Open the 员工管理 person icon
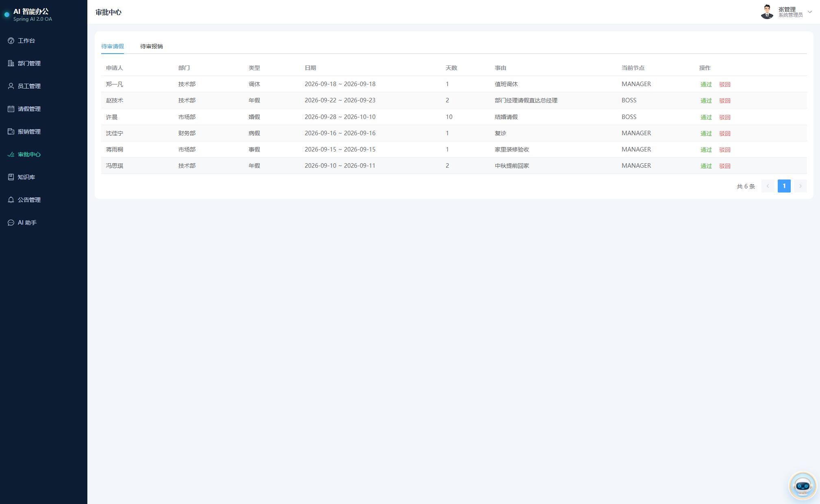Viewport: 820px width, 504px height. (x=11, y=86)
